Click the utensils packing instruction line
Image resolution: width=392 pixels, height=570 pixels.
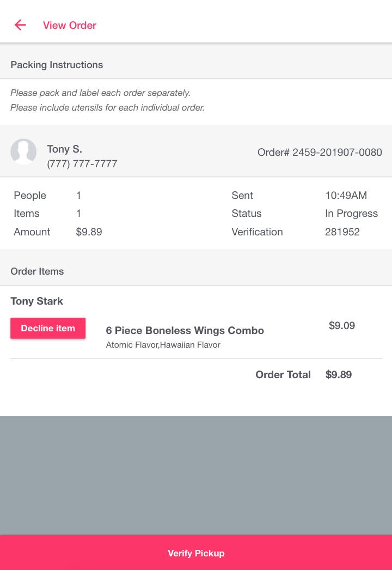pyautogui.click(x=107, y=107)
